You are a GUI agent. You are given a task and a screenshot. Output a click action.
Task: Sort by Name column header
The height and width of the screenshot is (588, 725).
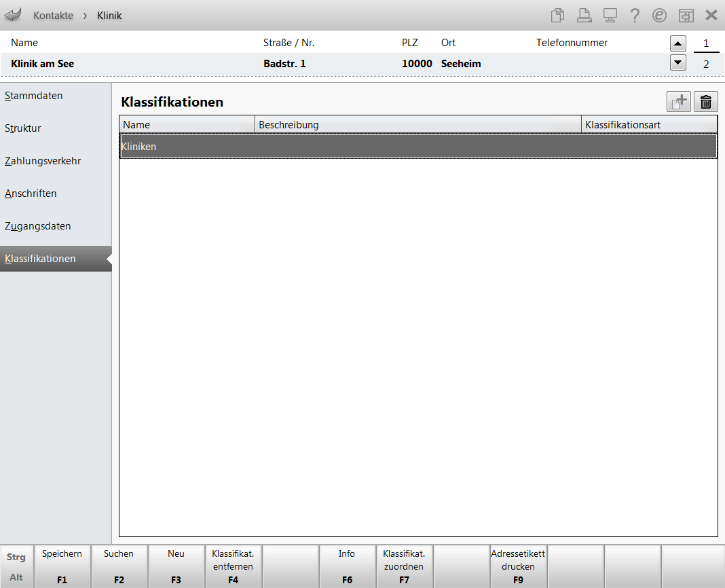pos(187,125)
